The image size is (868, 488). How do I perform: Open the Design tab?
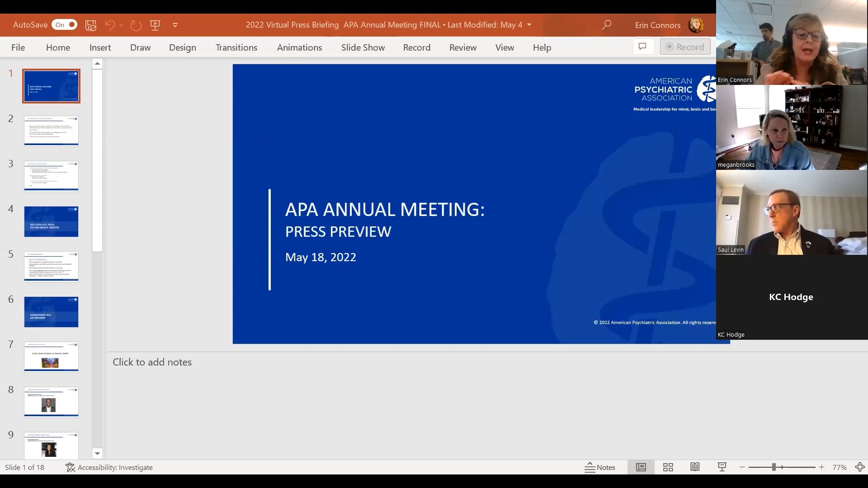(182, 47)
